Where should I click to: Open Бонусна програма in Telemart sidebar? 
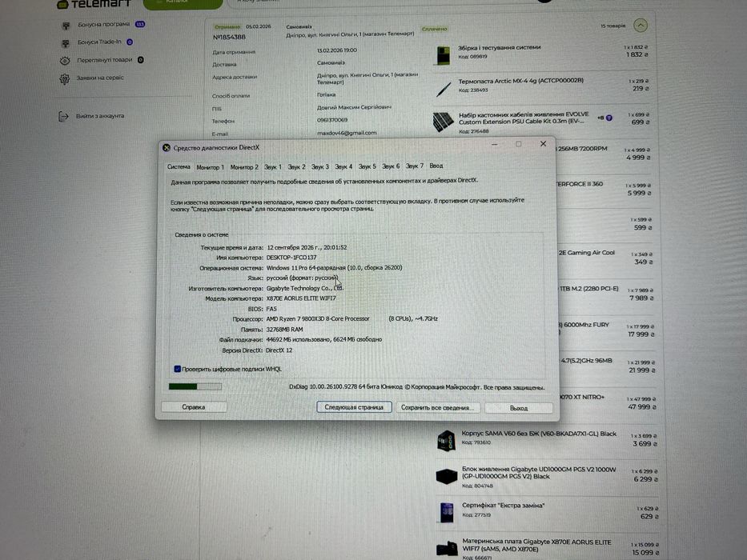(104, 24)
